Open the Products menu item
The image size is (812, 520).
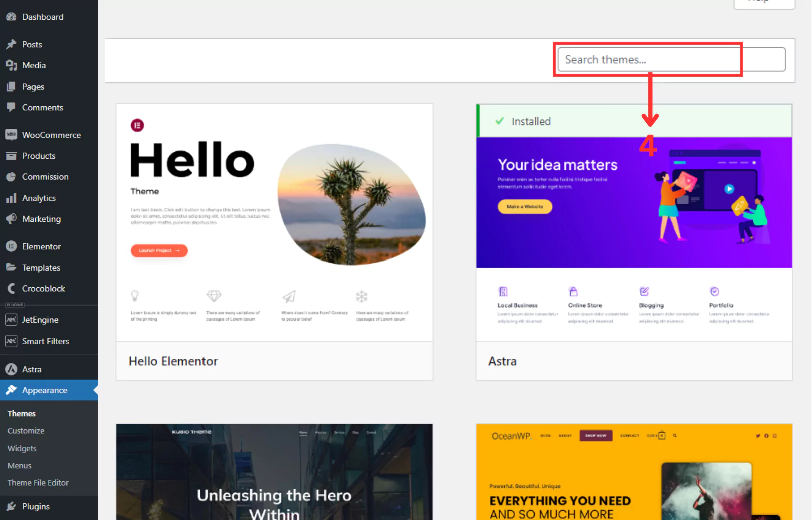(x=49, y=156)
